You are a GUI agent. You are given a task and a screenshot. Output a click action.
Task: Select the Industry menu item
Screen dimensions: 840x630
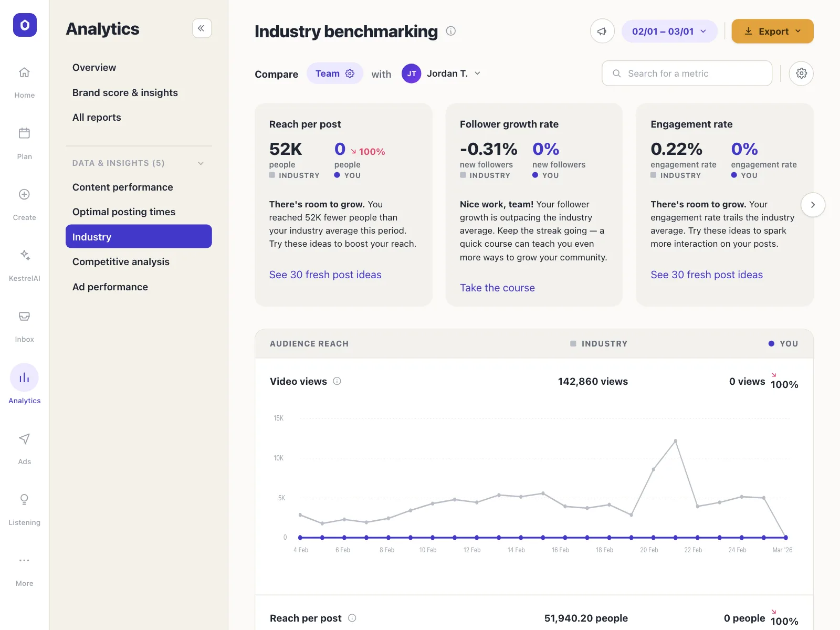coord(139,237)
